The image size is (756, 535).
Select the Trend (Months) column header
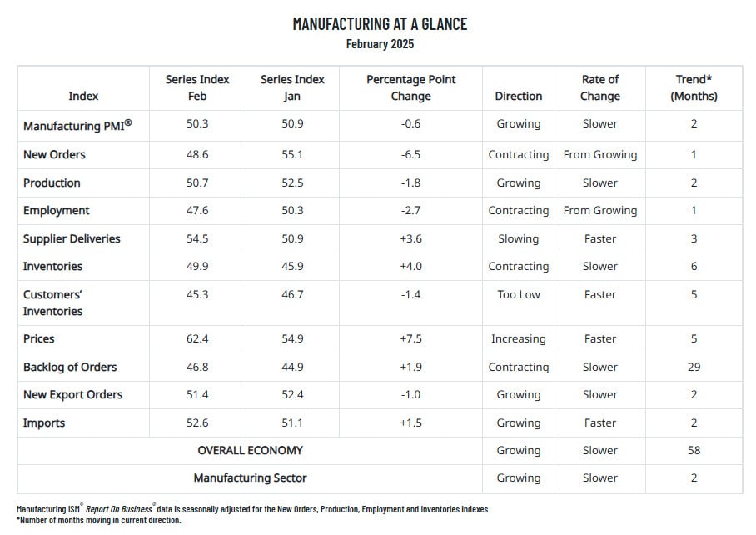694,87
